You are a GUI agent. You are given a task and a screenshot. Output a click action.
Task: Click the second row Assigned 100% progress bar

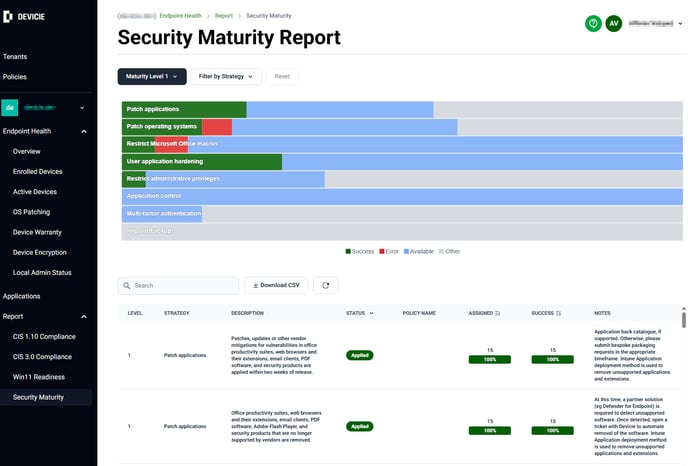(490, 431)
